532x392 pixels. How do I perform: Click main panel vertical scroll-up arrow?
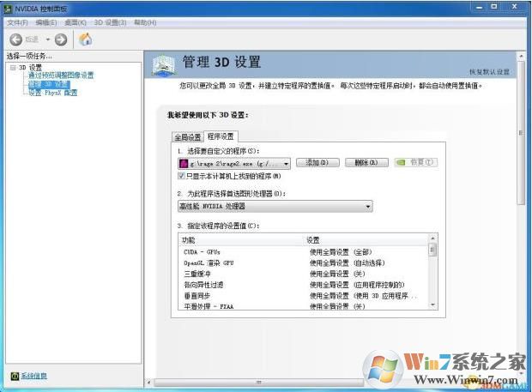pyautogui.click(x=521, y=57)
